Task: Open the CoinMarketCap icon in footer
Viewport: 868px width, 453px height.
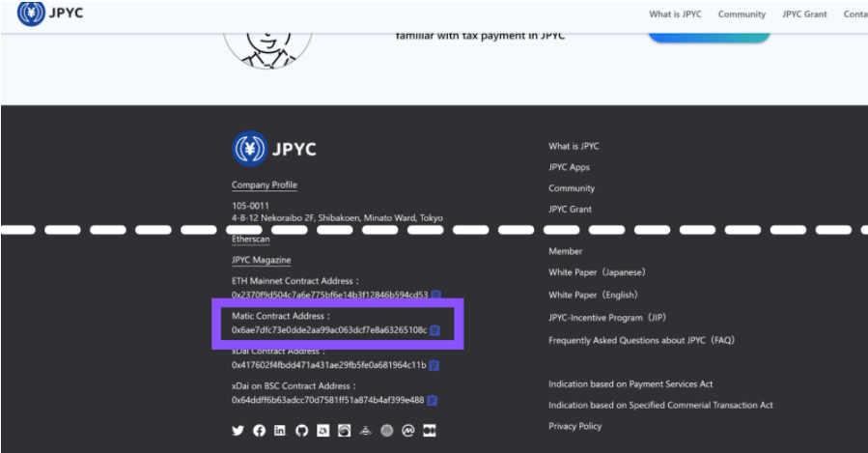Action: (408, 431)
